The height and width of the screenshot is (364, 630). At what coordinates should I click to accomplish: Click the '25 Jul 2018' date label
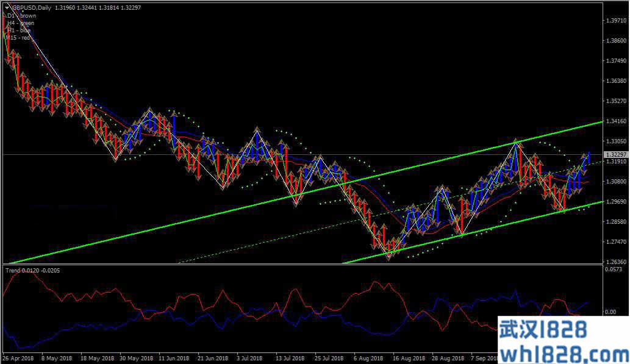click(x=329, y=358)
